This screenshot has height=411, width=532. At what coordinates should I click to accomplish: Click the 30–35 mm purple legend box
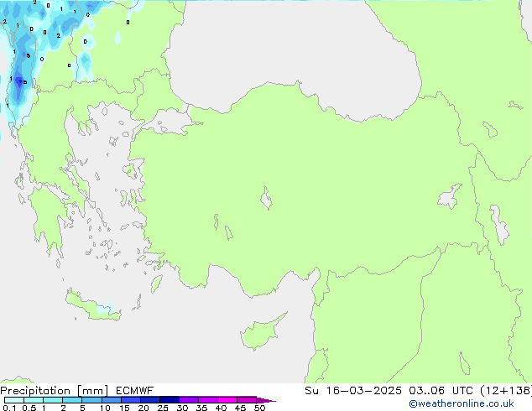click(189, 400)
